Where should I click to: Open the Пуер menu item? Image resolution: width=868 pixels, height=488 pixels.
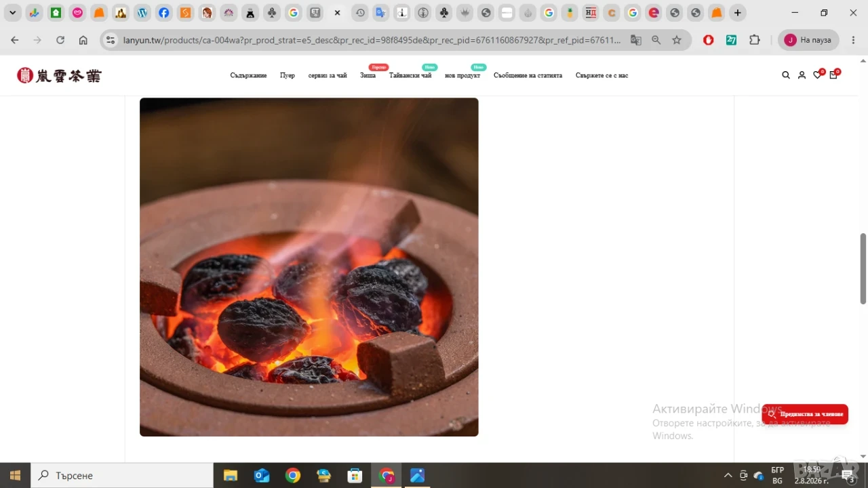point(288,75)
